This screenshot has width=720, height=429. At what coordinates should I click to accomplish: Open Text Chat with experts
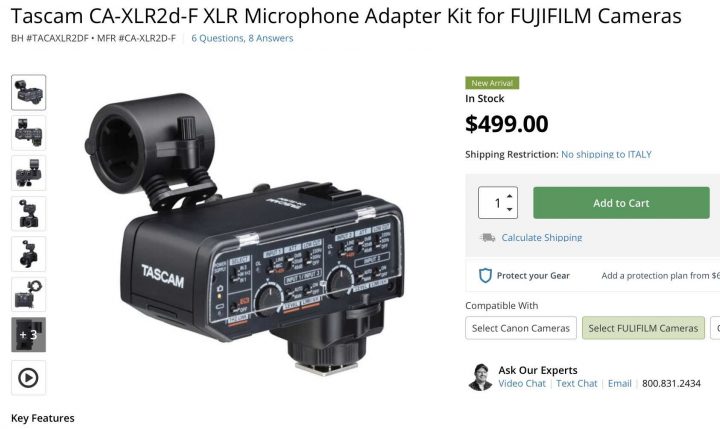click(577, 384)
